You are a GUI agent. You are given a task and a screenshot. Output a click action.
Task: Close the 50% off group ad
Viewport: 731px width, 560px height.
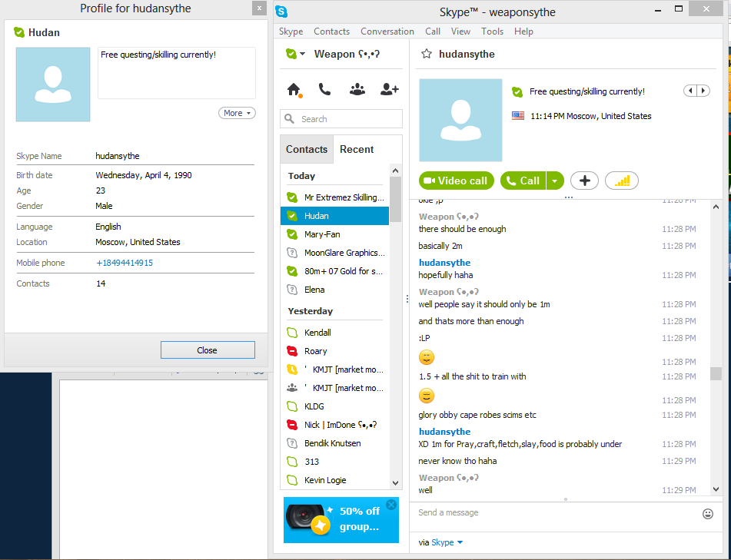tap(391, 505)
